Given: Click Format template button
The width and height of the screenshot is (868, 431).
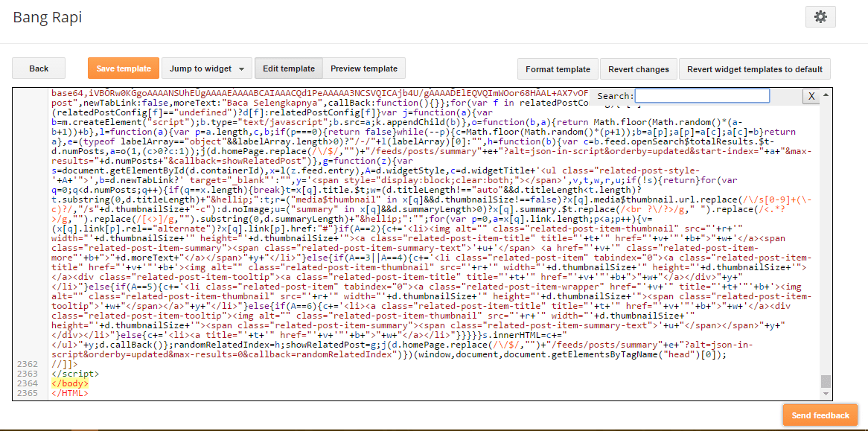Looking at the screenshot, I should pyautogui.click(x=558, y=69).
